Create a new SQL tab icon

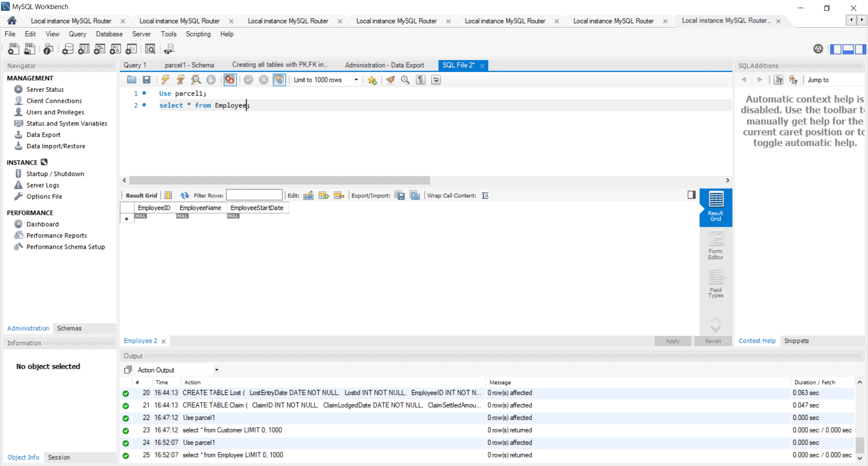14,49
